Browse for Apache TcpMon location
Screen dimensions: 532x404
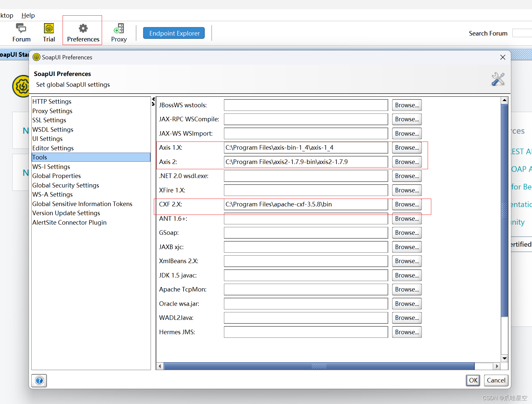407,290
